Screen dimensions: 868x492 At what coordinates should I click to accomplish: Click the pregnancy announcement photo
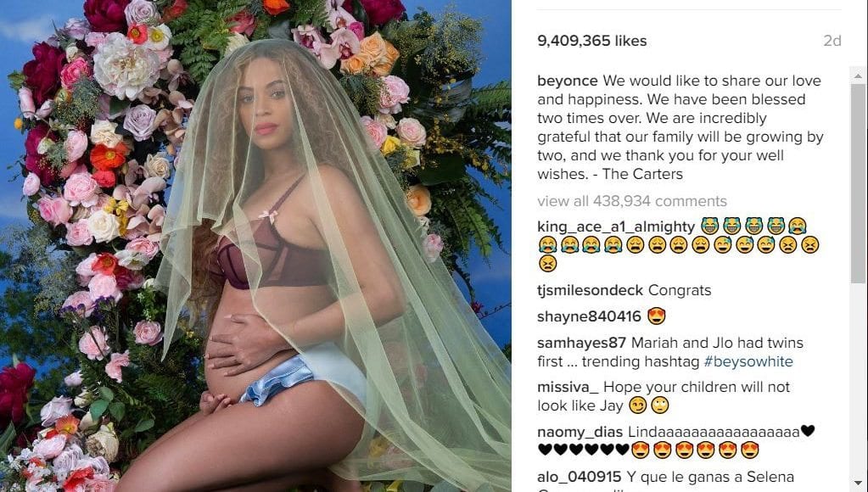tap(255, 246)
